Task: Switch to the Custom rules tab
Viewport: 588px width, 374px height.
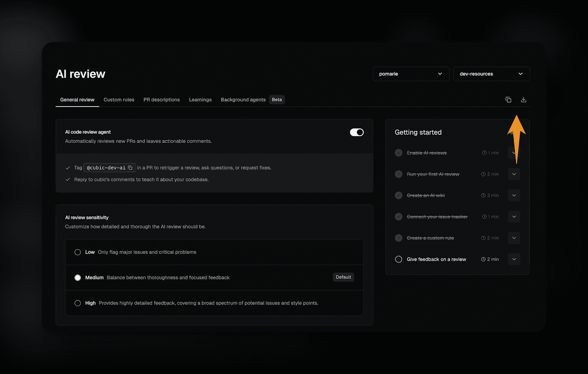Action: [x=119, y=100]
